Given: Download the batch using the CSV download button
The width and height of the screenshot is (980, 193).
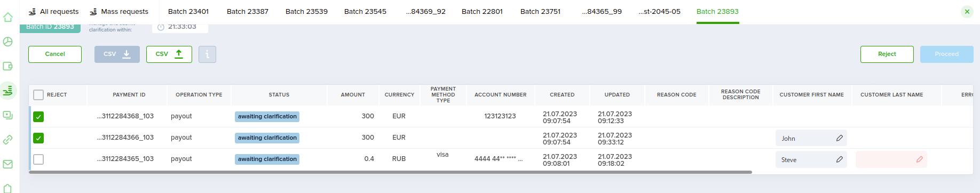Looking at the screenshot, I should (x=117, y=54).
